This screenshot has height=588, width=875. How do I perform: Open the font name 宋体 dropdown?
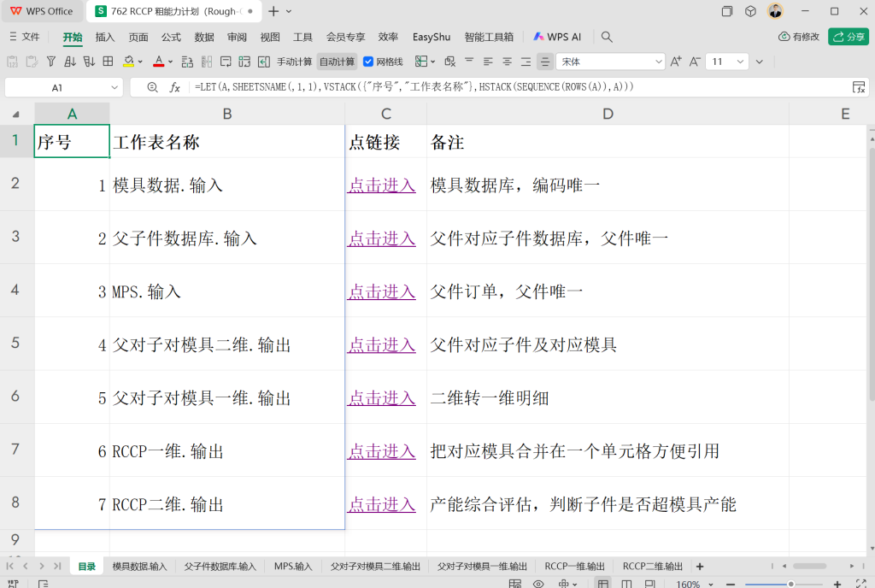pos(659,62)
